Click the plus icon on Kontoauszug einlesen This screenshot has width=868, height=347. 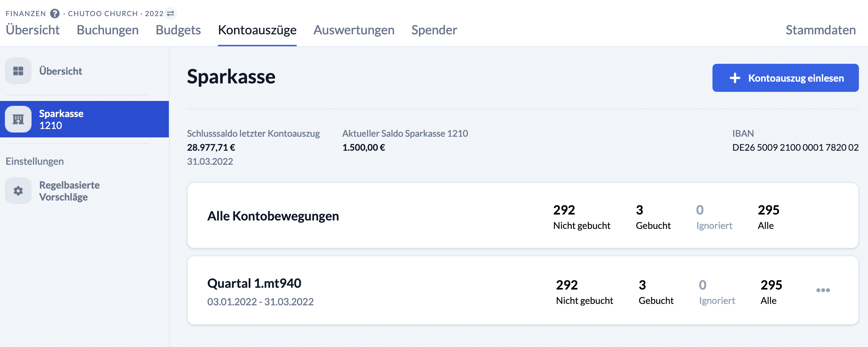click(735, 78)
